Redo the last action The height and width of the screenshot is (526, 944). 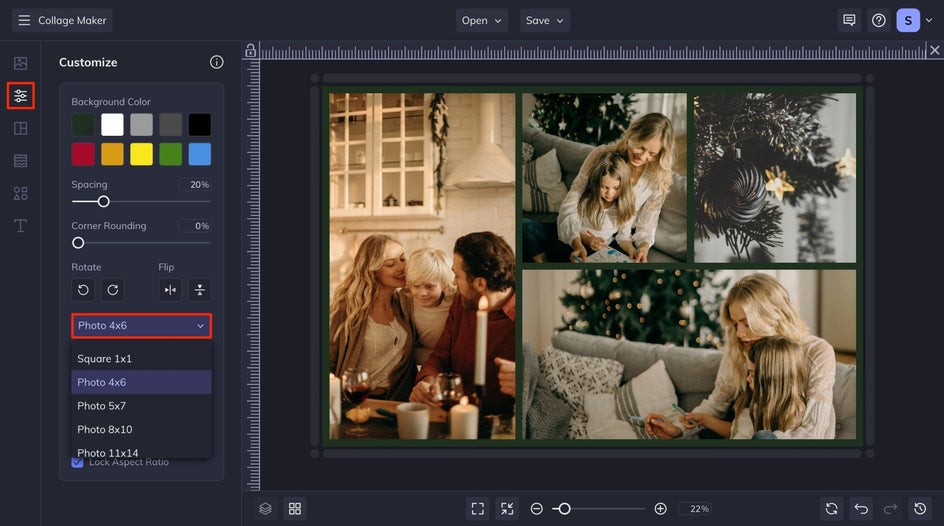[890, 509]
